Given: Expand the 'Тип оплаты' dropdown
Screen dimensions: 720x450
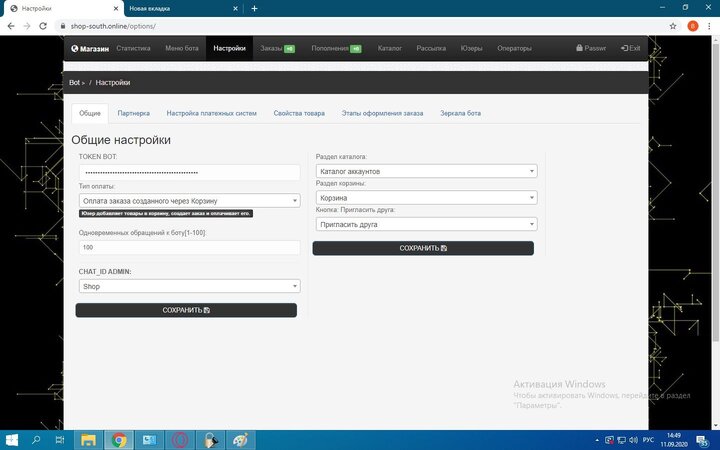Looking at the screenshot, I should point(188,201).
